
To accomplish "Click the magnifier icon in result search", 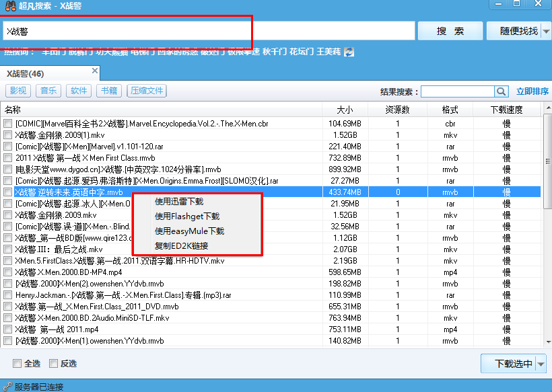I will (x=502, y=91).
